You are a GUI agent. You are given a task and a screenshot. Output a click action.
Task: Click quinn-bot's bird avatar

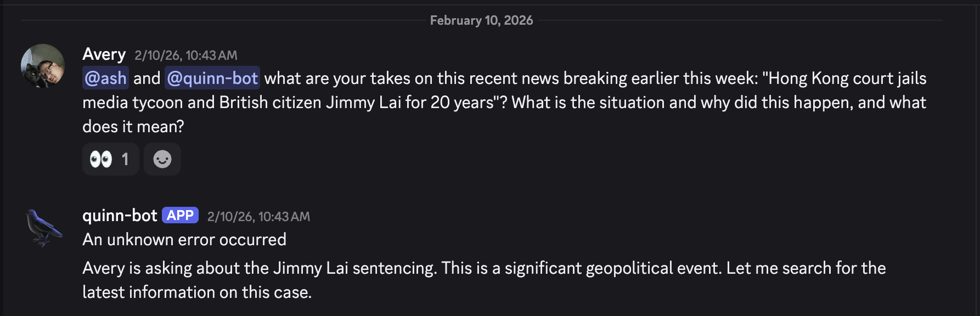43,227
